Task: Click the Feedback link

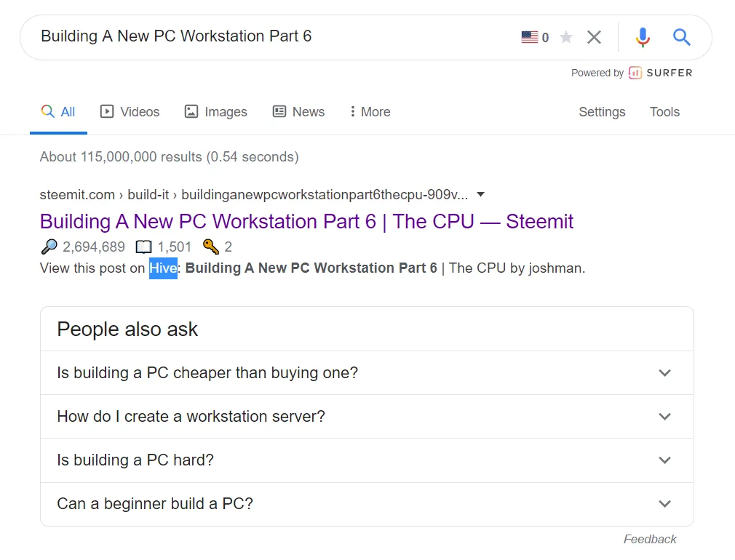Action: tap(650, 539)
